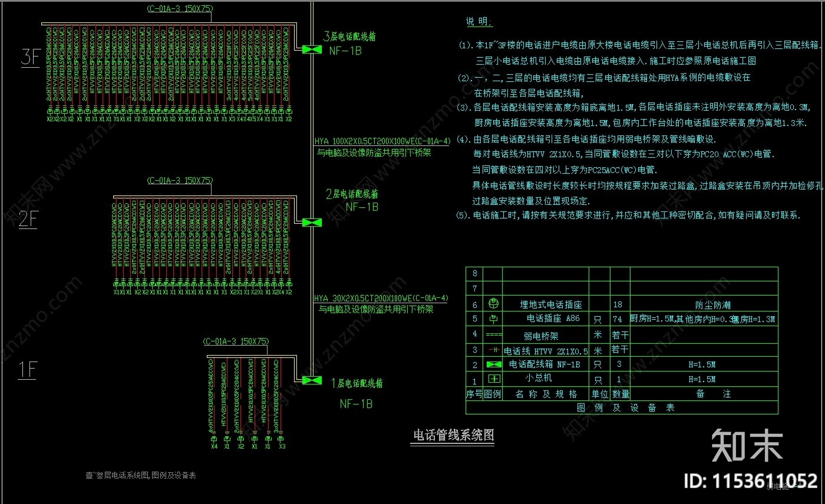Click the '名称及规格' column header
This screenshot has width=825, height=504.
pos(546,394)
